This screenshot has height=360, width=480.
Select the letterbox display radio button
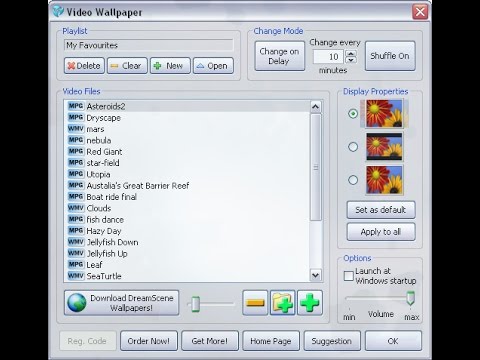pyautogui.click(x=353, y=147)
